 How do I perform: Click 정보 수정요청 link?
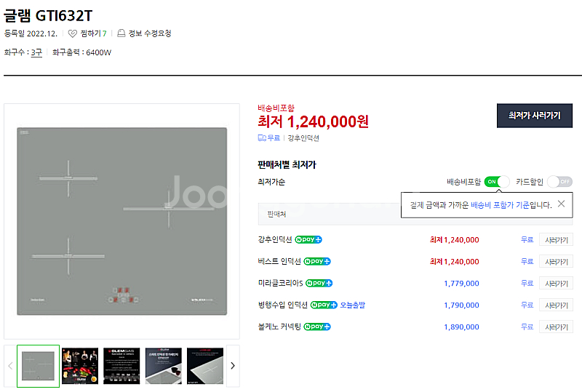150,33
